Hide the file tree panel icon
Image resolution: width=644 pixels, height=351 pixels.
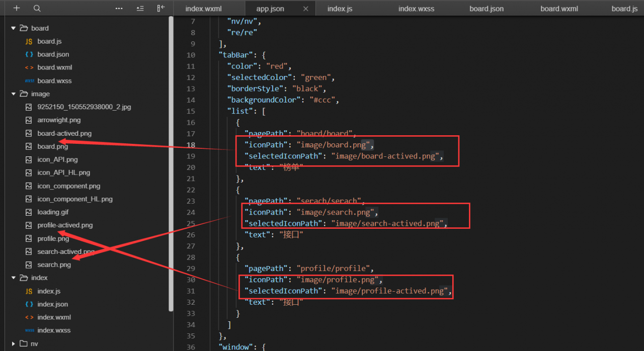(161, 9)
